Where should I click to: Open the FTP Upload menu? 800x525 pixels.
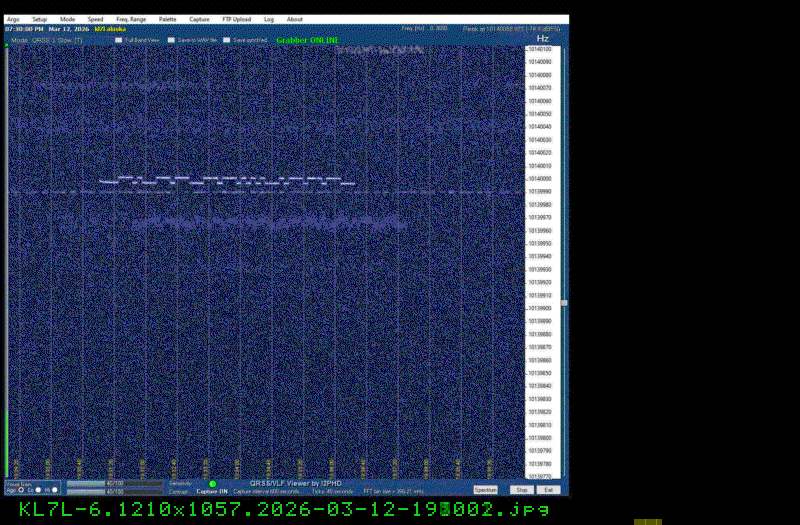pos(236,19)
